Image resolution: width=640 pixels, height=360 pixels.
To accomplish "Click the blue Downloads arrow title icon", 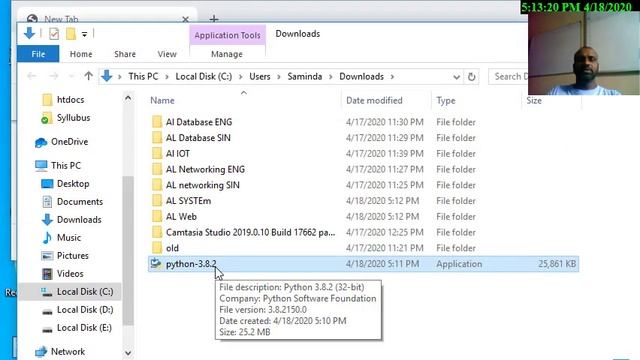I will [x=29, y=33].
